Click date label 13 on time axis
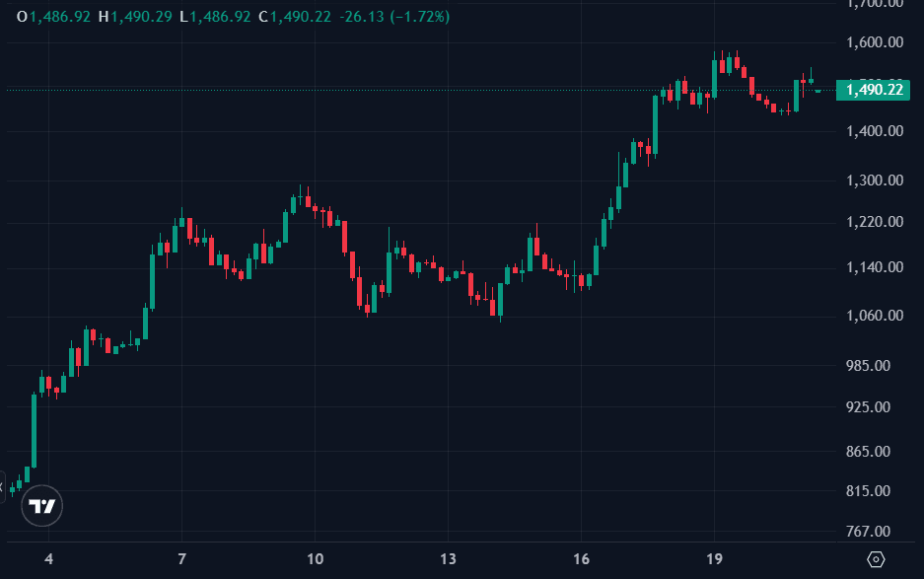Viewport: 924px width, 579px height. [448, 559]
